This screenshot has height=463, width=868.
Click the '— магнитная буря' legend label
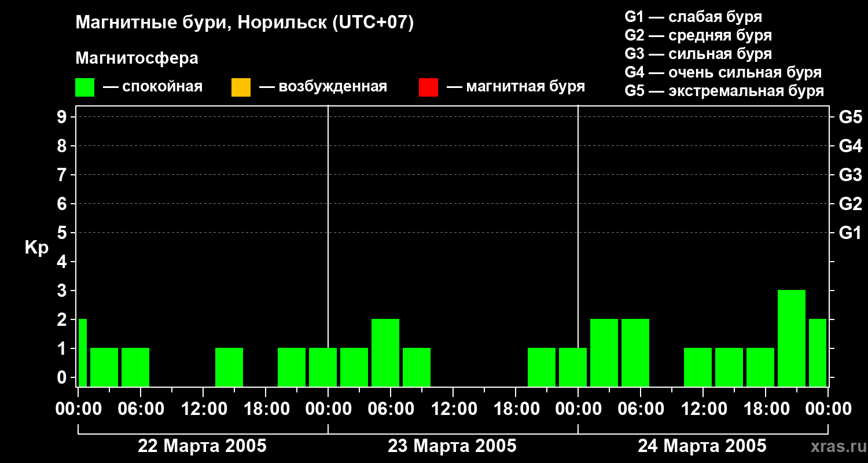point(516,87)
